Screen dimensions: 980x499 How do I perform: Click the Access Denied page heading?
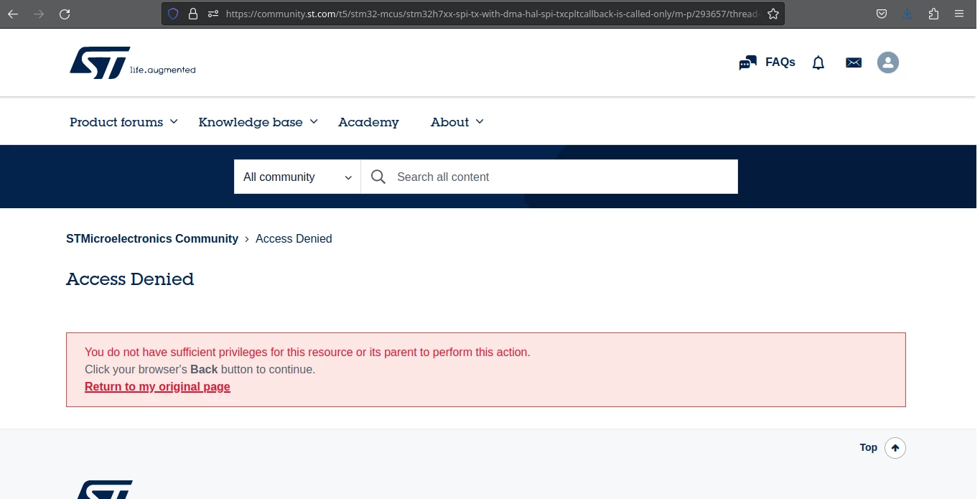[x=130, y=279]
